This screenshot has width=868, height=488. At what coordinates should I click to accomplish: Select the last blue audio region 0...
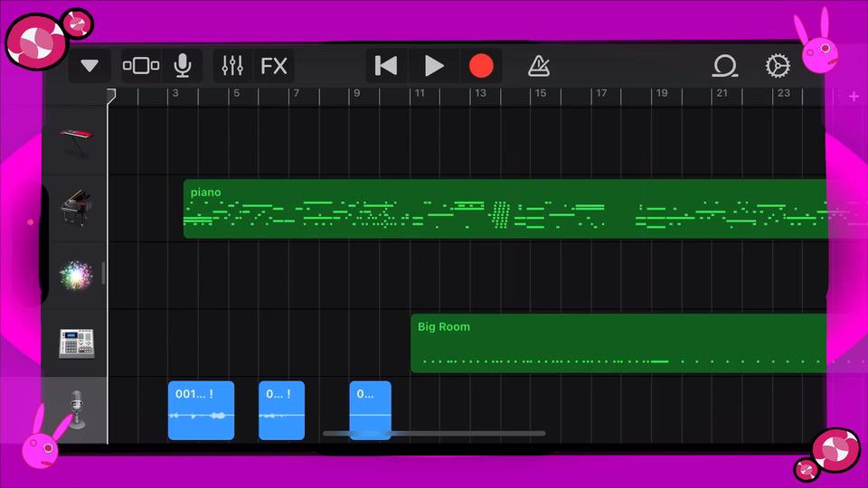coord(371,410)
